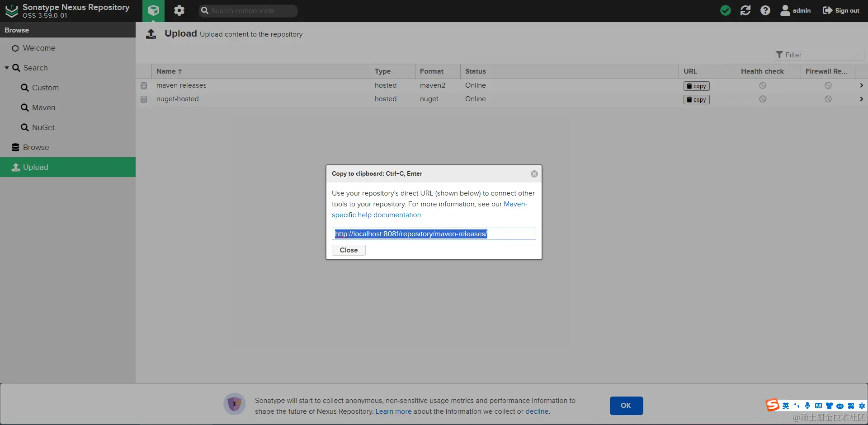Open the Help question mark icon
The width and height of the screenshot is (868, 425).
click(x=765, y=10)
